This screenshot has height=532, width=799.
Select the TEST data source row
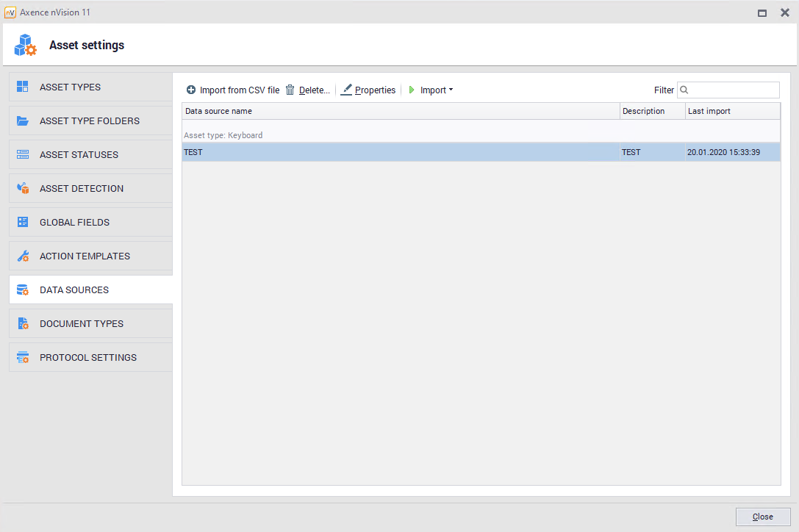401,152
